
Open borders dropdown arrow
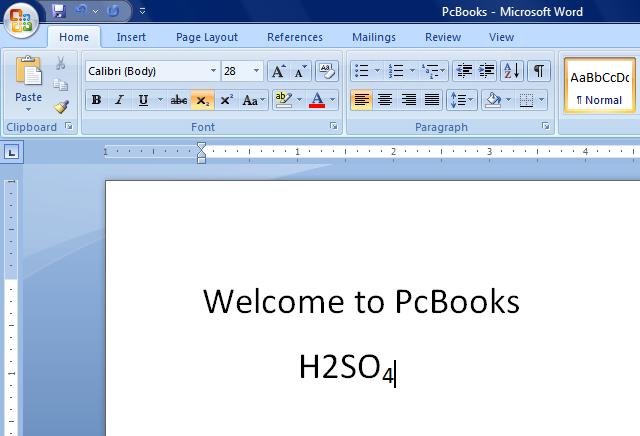(x=542, y=100)
